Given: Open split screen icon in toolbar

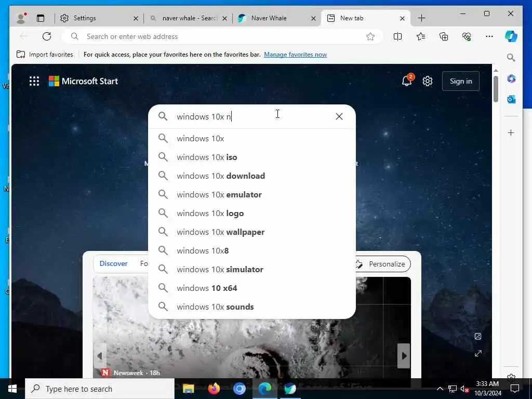Looking at the screenshot, I should pos(397,36).
